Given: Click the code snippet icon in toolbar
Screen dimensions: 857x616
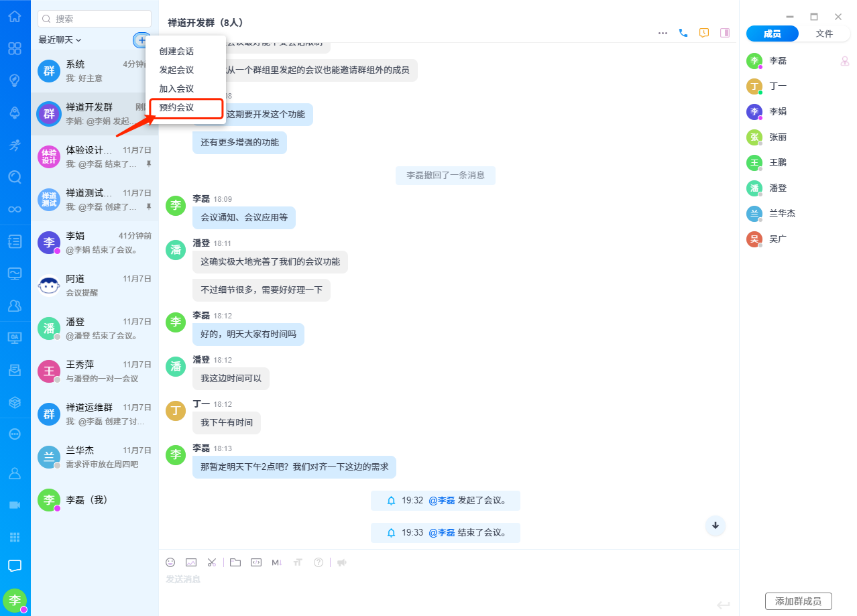Looking at the screenshot, I should 255,562.
